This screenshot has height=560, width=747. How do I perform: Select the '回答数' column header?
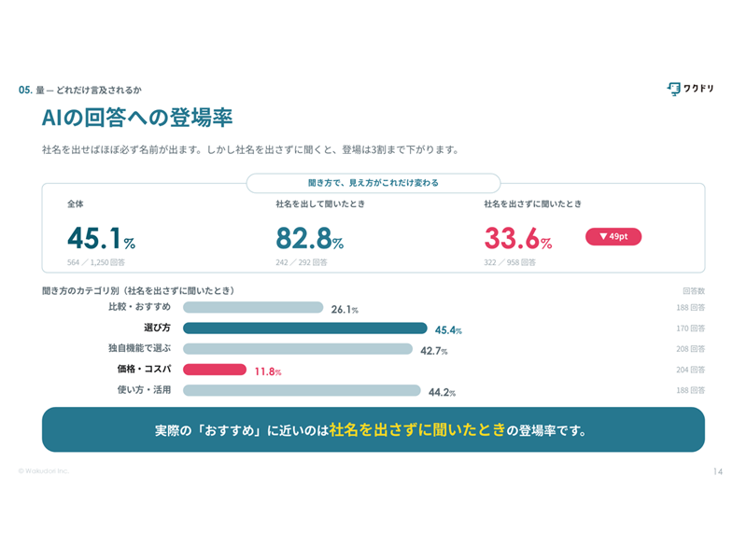tap(694, 291)
